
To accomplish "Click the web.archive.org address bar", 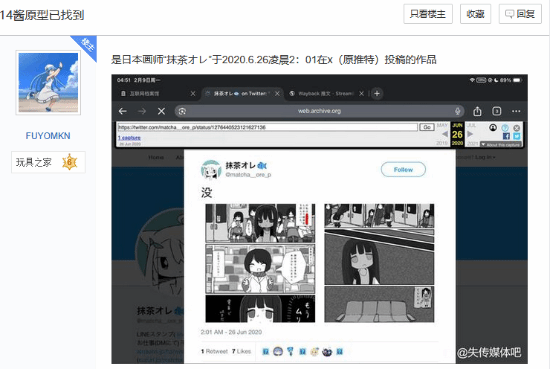I will [319, 111].
